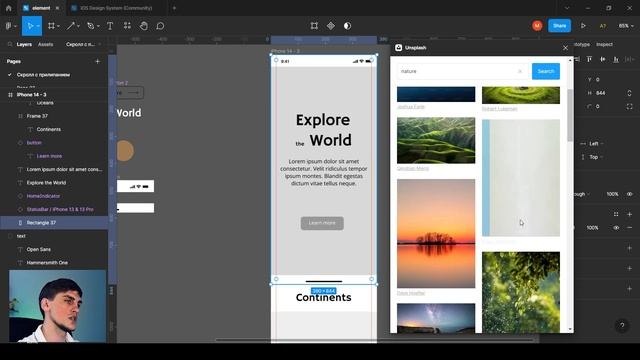
Task: Click Unsplash Search button
Action: 546,71
